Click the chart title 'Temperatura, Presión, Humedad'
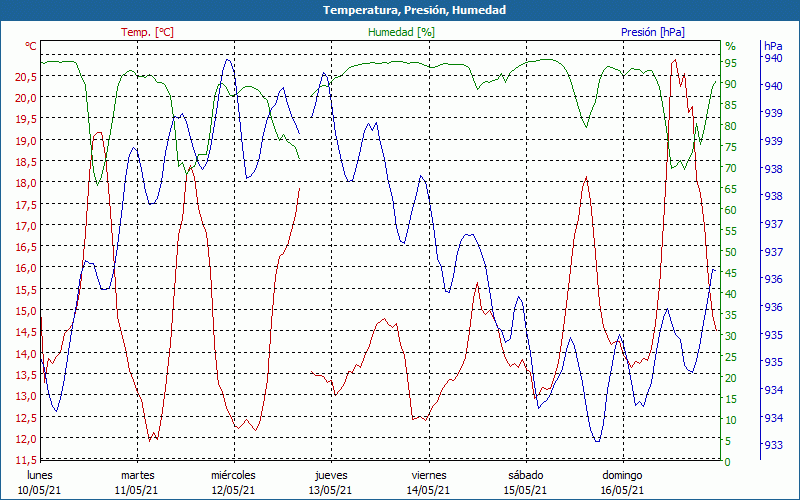The height and width of the screenshot is (500, 800). click(414, 10)
